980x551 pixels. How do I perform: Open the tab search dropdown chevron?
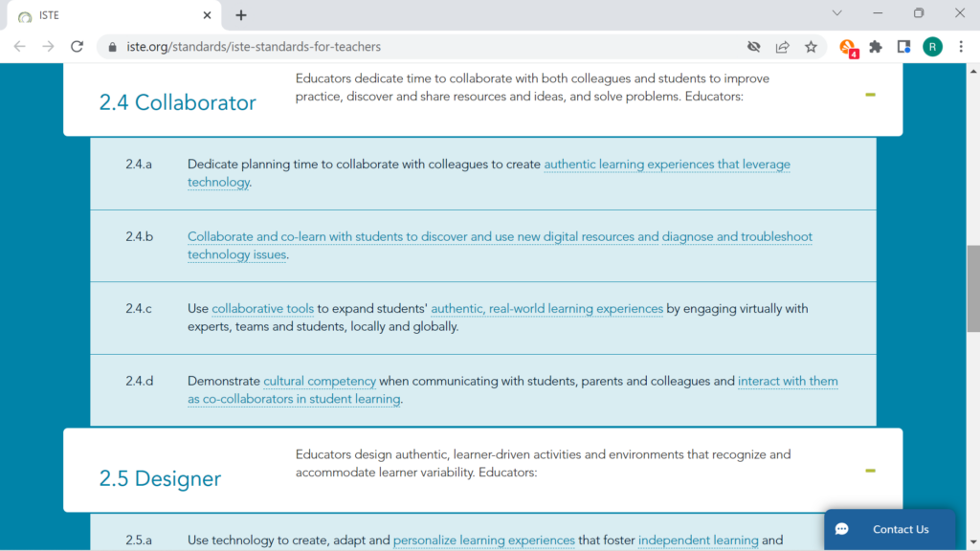pos(836,13)
